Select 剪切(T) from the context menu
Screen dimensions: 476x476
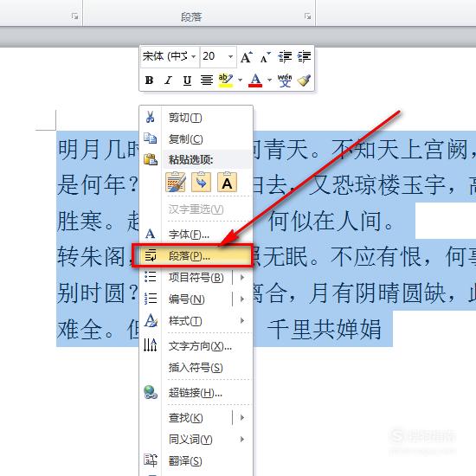click(x=185, y=118)
